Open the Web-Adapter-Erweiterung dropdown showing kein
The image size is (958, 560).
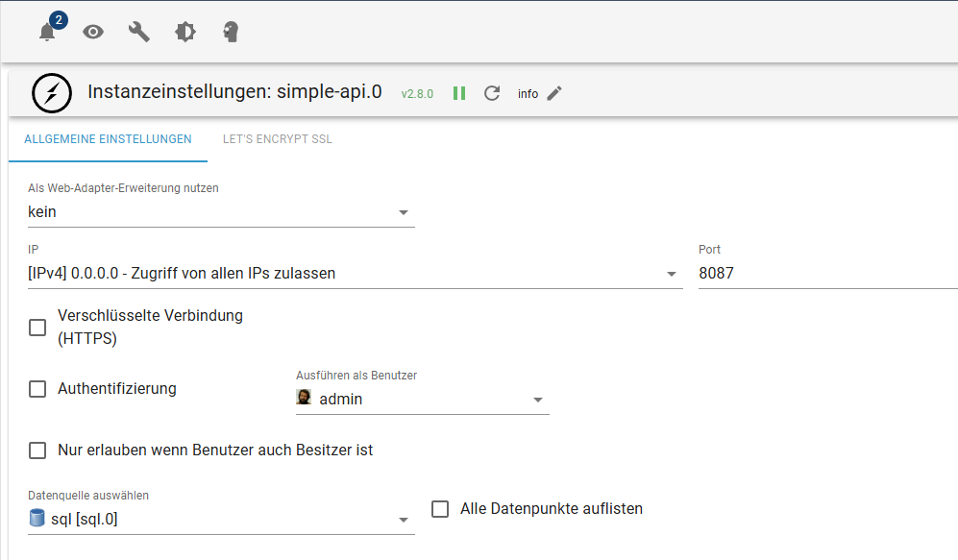coord(221,212)
